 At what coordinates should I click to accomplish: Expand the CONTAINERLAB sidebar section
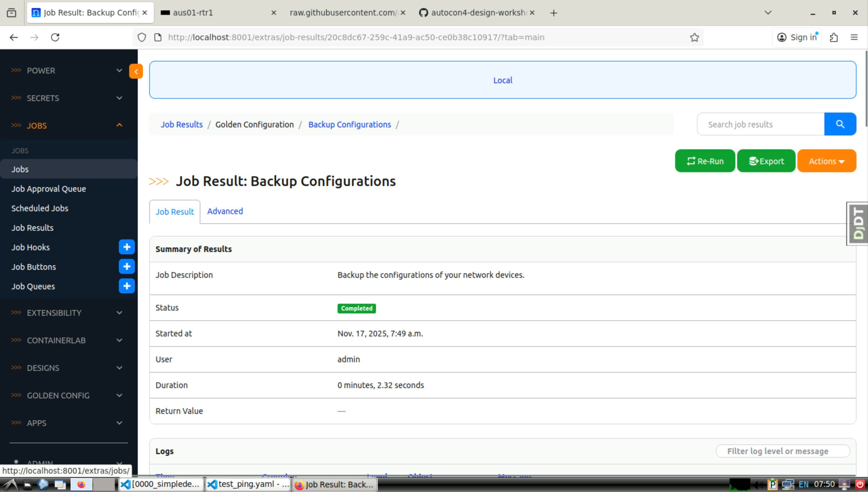click(x=67, y=340)
